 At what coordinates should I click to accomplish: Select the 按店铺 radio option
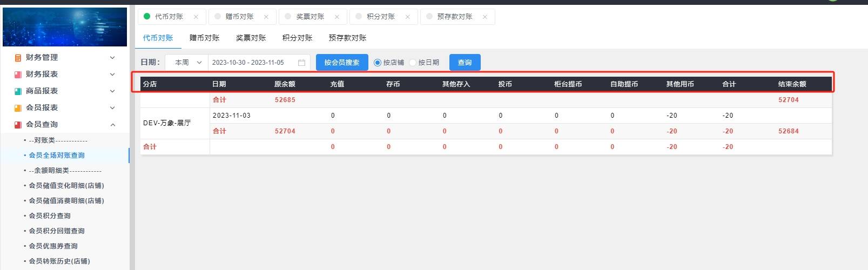tap(378, 63)
